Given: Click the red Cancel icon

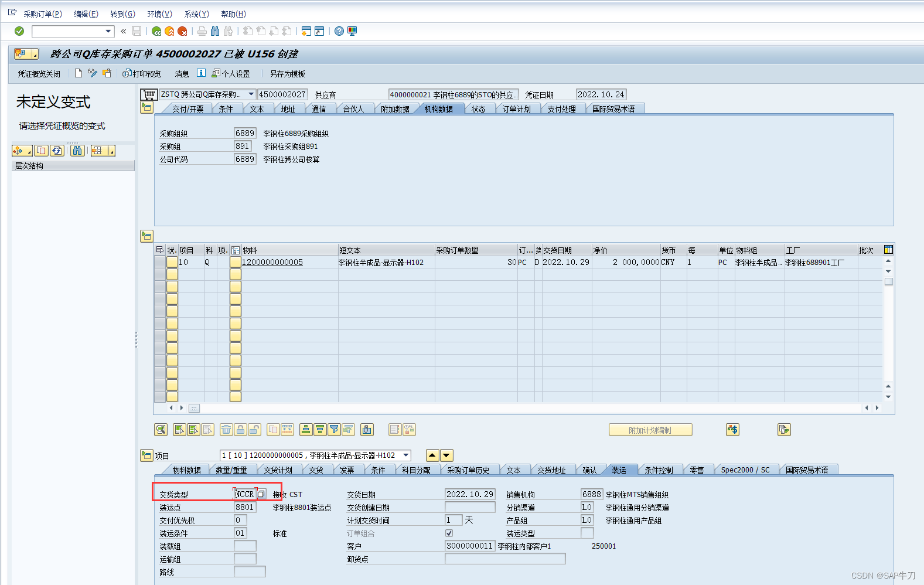Looking at the screenshot, I should click(x=182, y=31).
